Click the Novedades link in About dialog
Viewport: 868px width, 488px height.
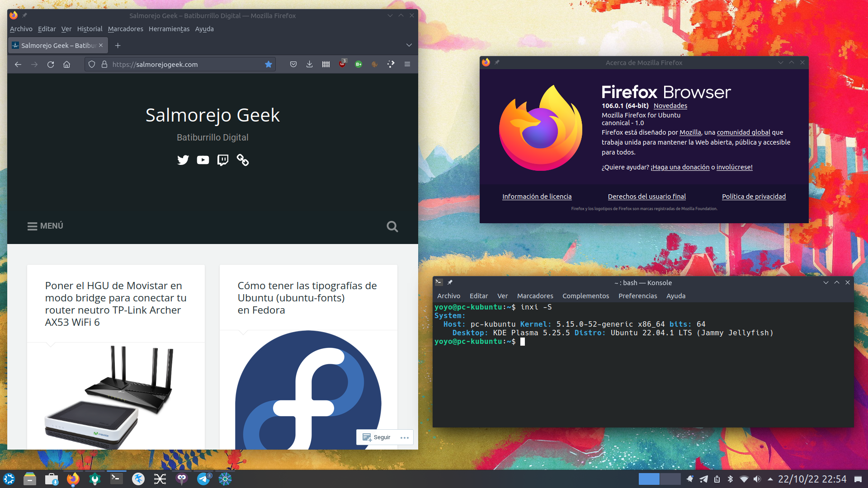[670, 106]
